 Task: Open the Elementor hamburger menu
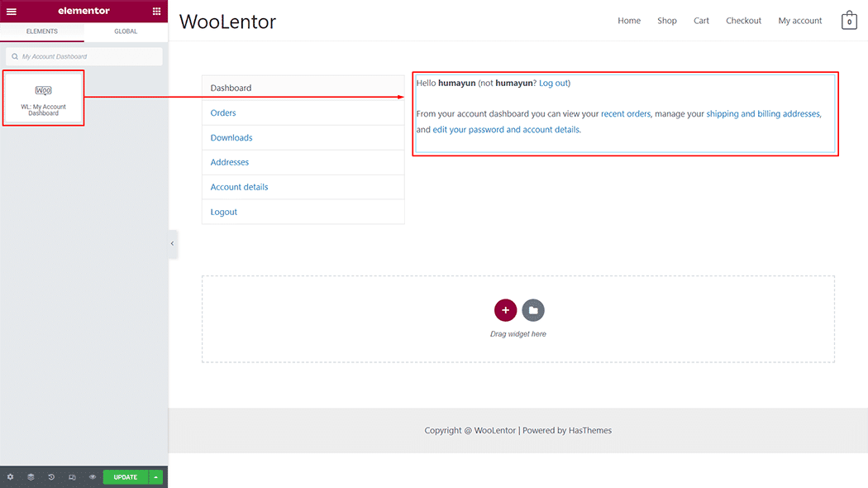[x=11, y=11]
